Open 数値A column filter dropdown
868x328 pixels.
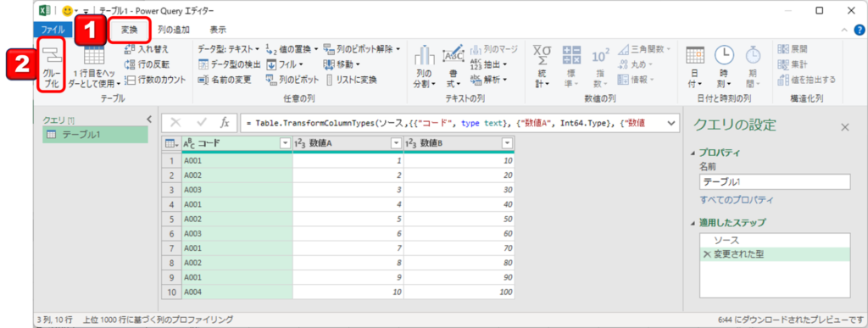(396, 143)
